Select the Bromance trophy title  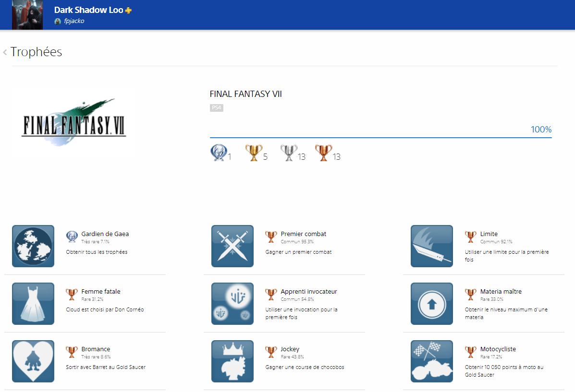96,349
